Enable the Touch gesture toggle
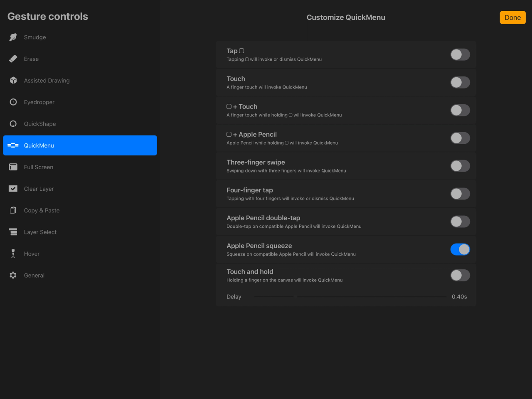Viewport: 532px width, 399px height. click(x=460, y=82)
